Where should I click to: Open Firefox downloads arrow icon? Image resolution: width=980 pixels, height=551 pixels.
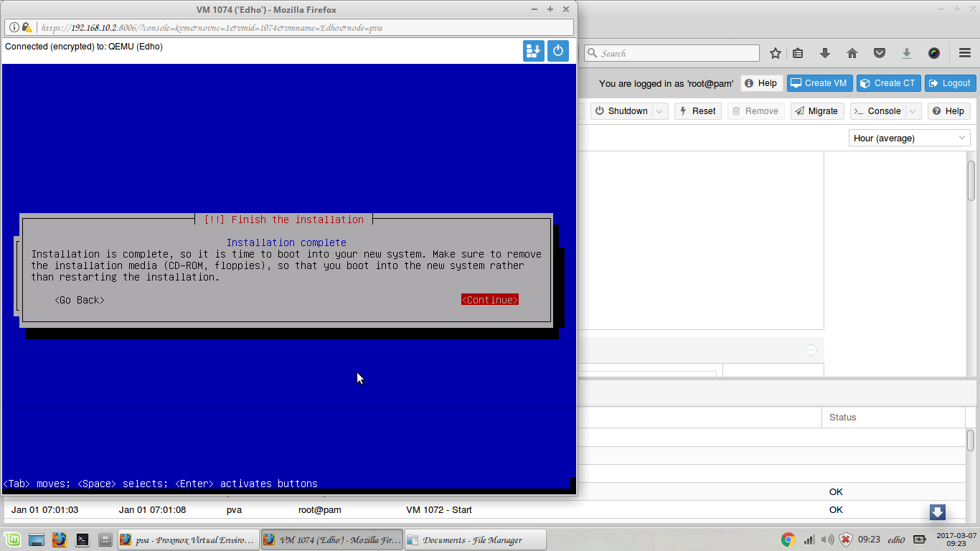(825, 53)
